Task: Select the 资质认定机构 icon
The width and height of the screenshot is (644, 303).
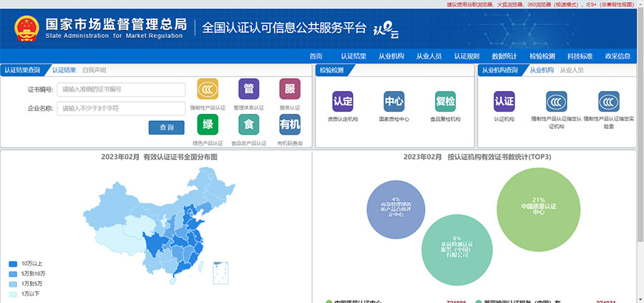Action: [343, 101]
